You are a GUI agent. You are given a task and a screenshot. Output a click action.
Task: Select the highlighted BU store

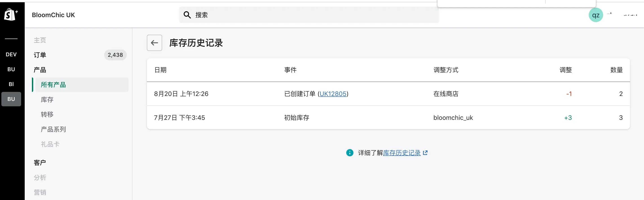pos(11,99)
